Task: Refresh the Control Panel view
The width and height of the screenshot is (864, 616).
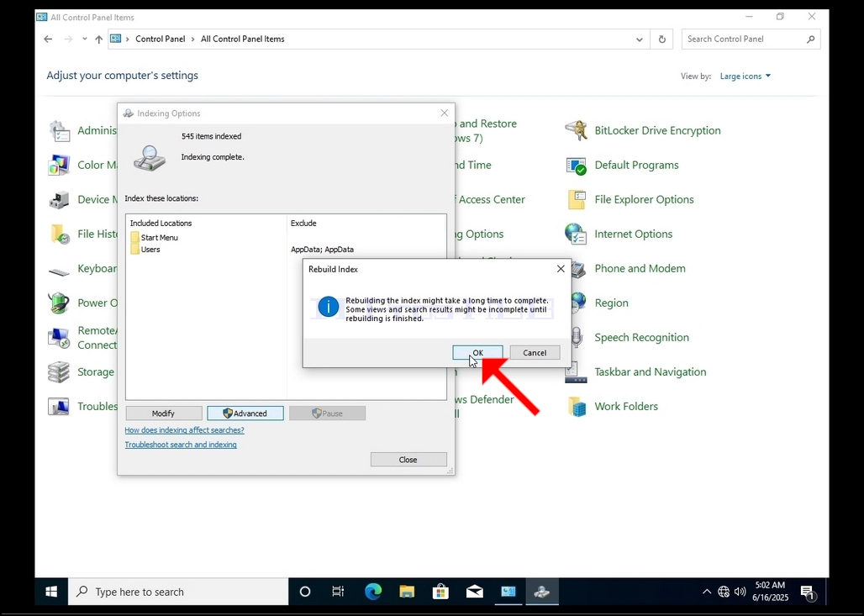Action: click(661, 39)
